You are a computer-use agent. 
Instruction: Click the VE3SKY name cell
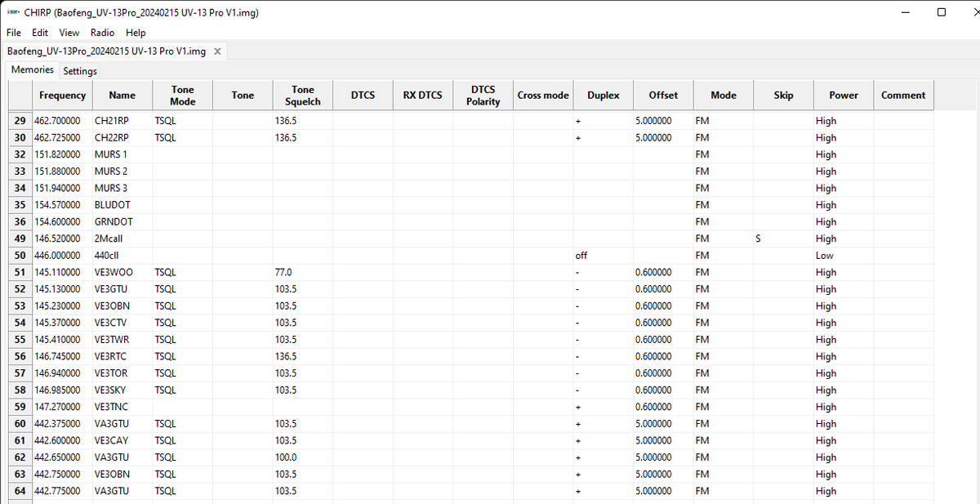(x=122, y=390)
